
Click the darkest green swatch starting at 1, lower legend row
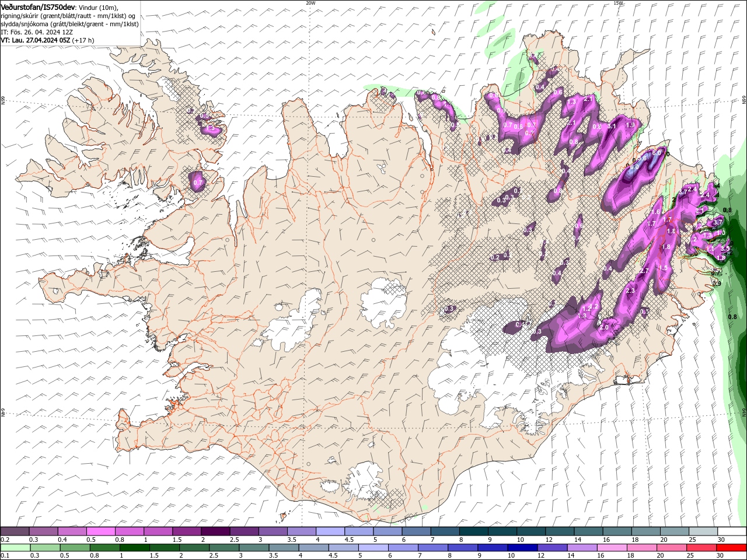click(x=134, y=548)
